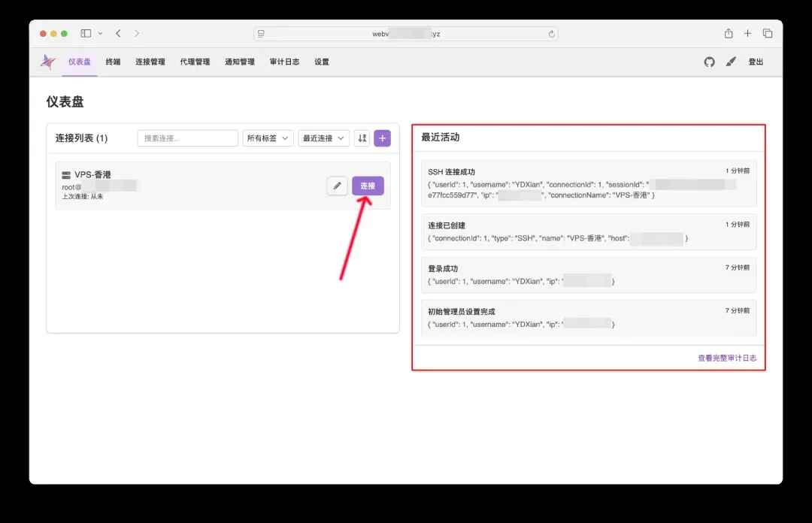
Task: Click the pencil edit icon for VPS-香港
Action: 337,186
